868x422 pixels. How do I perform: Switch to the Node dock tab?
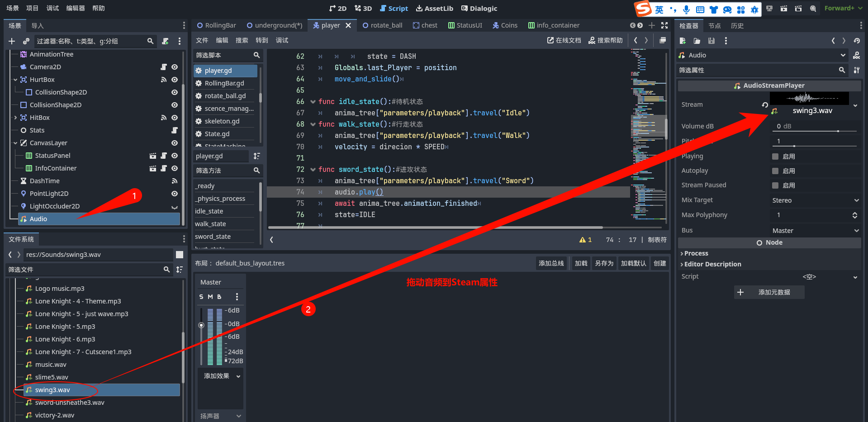[x=715, y=26]
